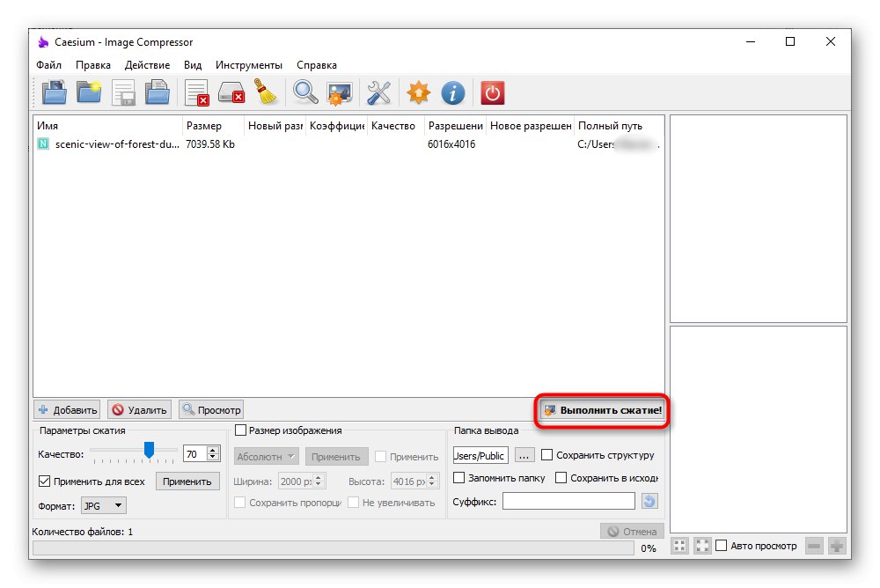
Task: Open the Правка menu
Action: [x=93, y=65]
